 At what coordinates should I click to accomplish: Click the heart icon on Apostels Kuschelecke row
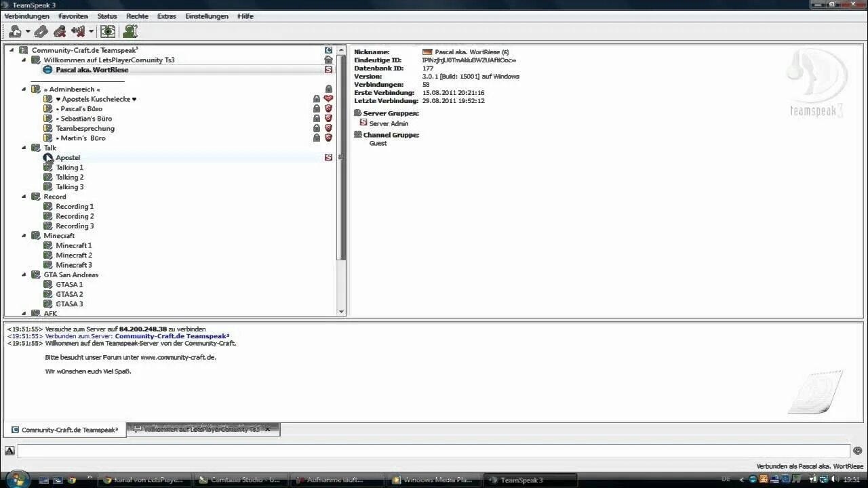(329, 99)
